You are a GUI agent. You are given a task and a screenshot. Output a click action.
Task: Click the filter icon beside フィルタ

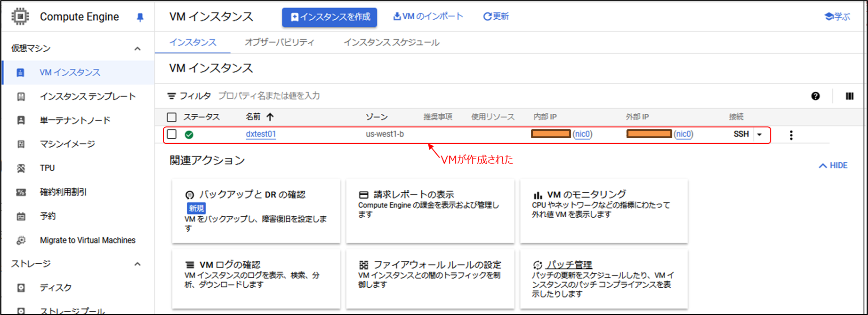172,96
